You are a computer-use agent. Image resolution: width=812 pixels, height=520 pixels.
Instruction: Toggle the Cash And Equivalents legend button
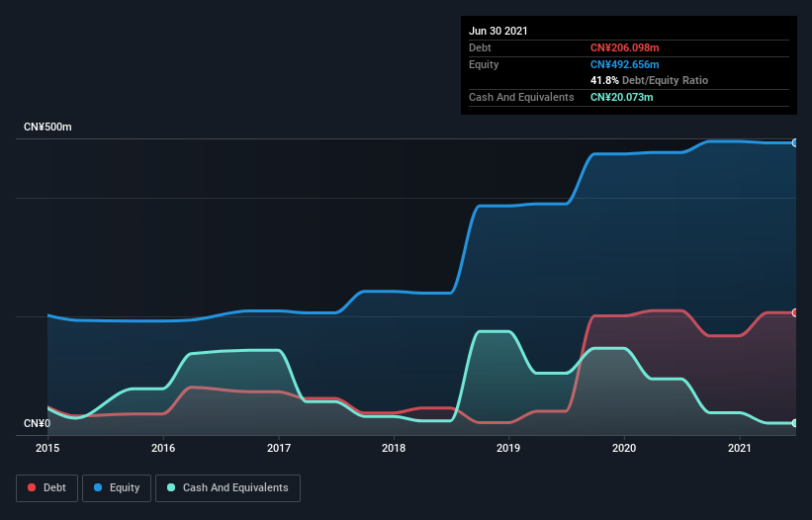(227, 488)
